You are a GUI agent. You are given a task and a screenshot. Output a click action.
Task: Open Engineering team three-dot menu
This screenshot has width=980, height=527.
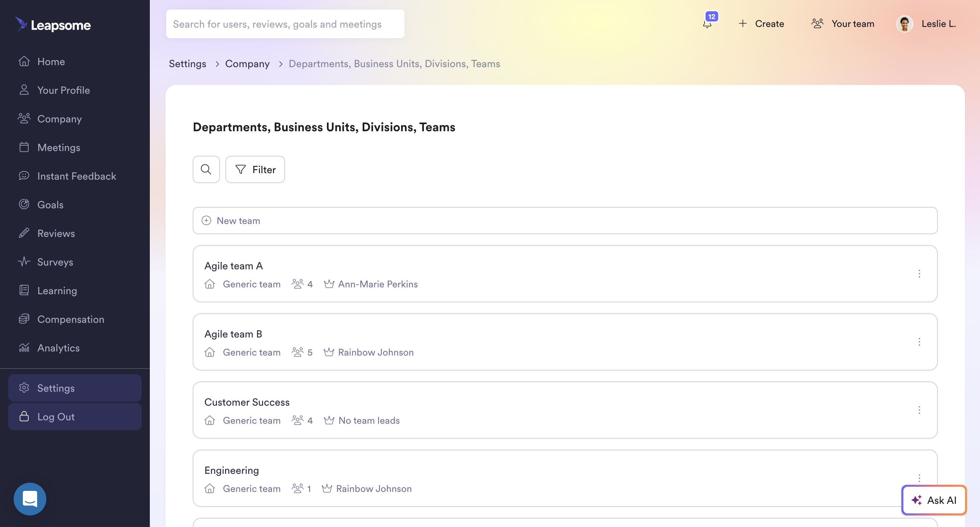tap(919, 478)
